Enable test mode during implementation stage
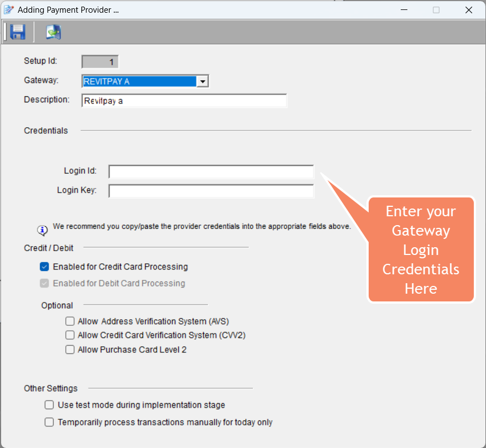Image resolution: width=486 pixels, height=448 pixels. (49, 405)
